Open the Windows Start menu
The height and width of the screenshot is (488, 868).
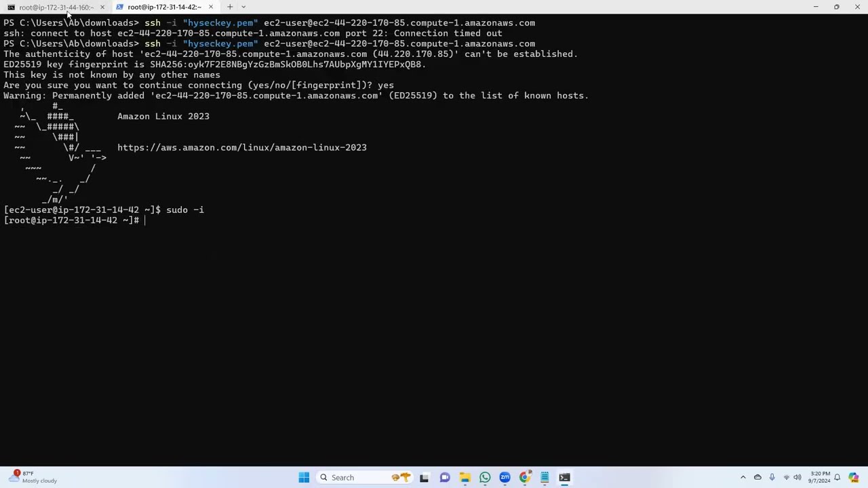click(304, 478)
